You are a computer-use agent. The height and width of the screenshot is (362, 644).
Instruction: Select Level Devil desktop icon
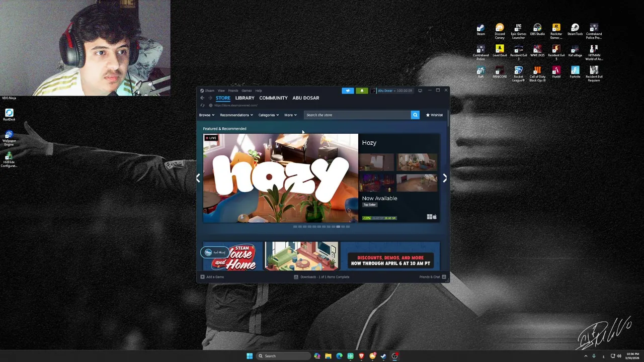click(x=500, y=51)
